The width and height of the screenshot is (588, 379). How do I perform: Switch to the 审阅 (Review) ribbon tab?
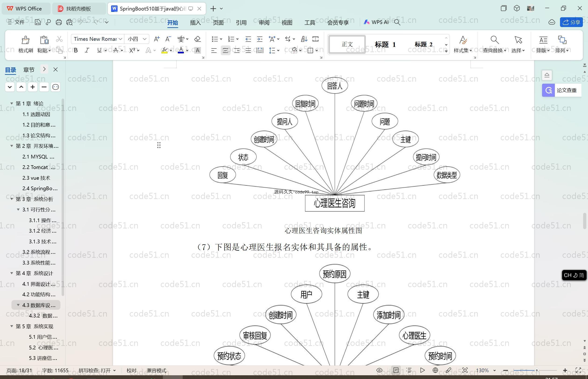264,22
